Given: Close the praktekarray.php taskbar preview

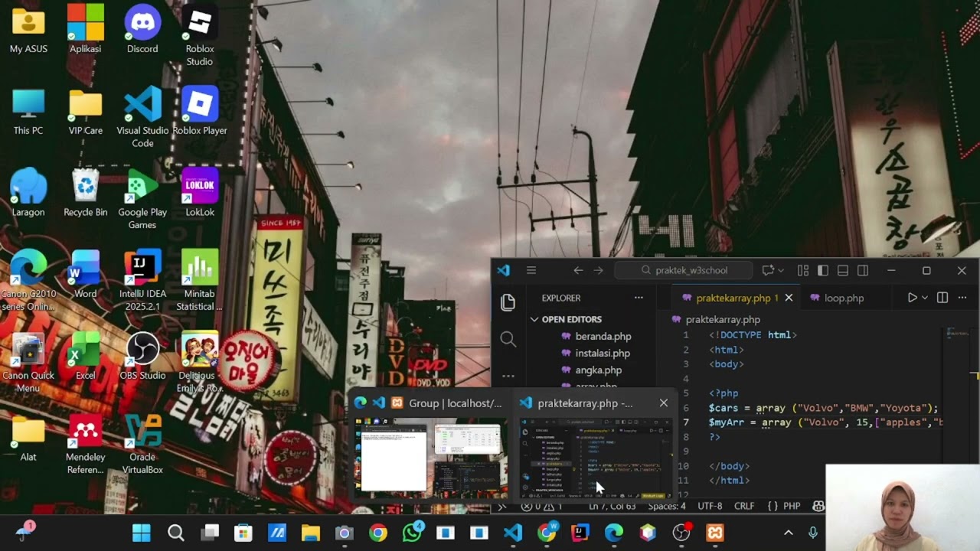Looking at the screenshot, I should [664, 403].
